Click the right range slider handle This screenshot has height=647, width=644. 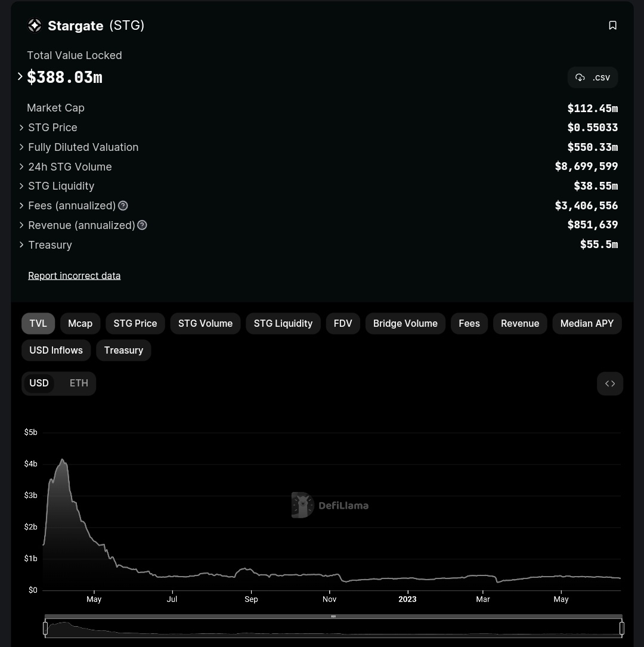[622, 628]
